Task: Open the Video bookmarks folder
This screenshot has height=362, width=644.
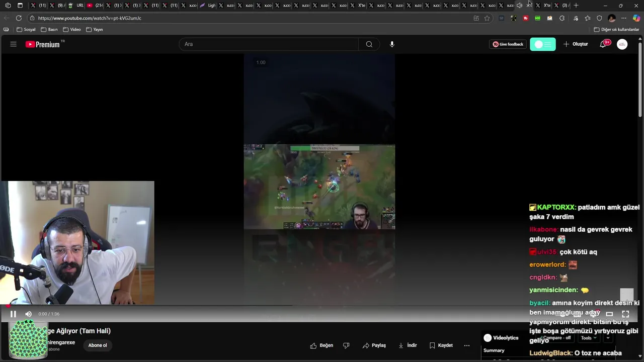Action: [x=72, y=30]
